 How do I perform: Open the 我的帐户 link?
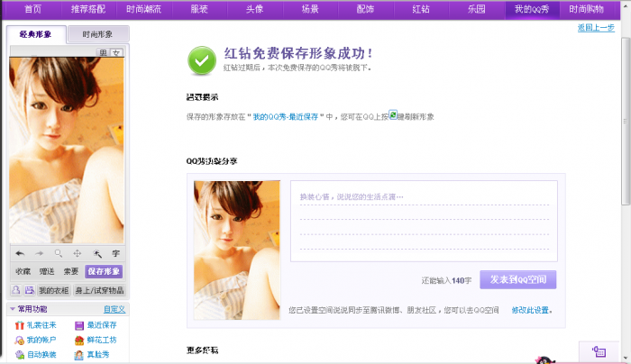click(x=41, y=341)
